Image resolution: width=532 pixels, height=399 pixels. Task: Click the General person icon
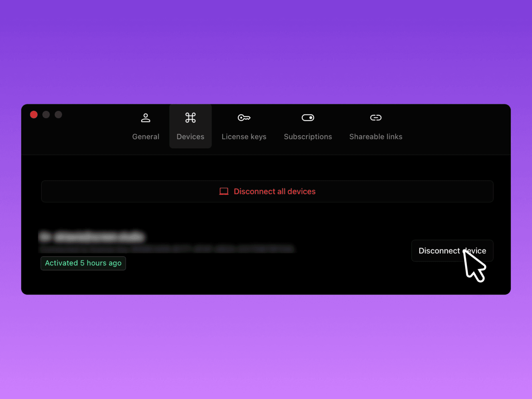(x=146, y=118)
